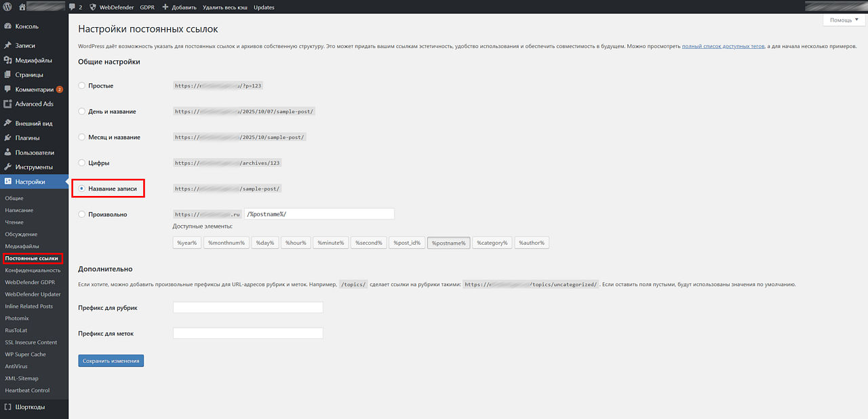Collapse the Настройки sidebar menu
868x419 pixels.
[30, 182]
